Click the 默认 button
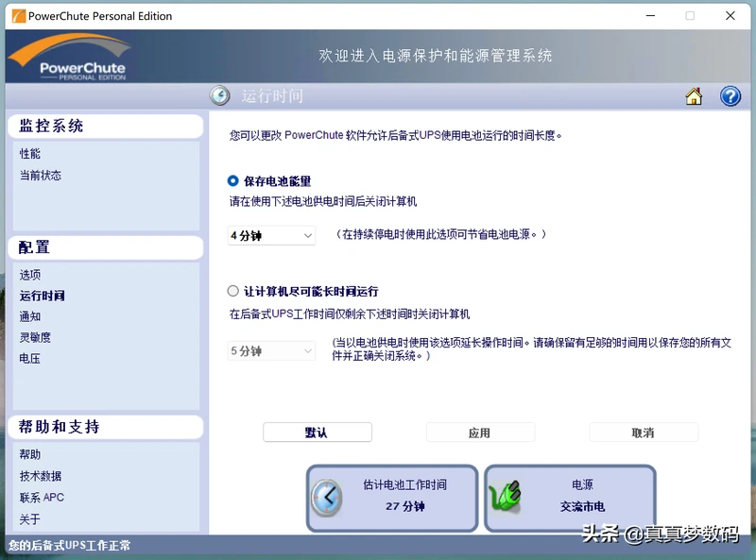The width and height of the screenshot is (756, 560). pyautogui.click(x=318, y=433)
